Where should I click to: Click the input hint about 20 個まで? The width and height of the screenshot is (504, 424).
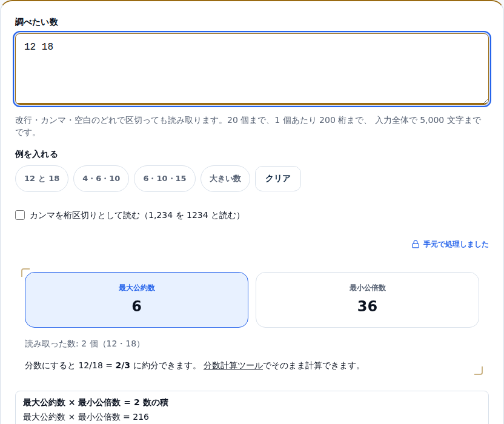point(248,126)
